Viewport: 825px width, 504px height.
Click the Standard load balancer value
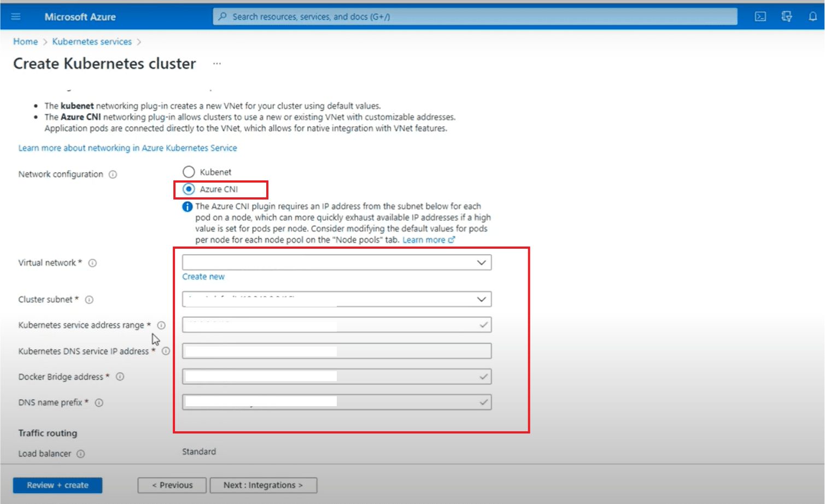pos(199,452)
